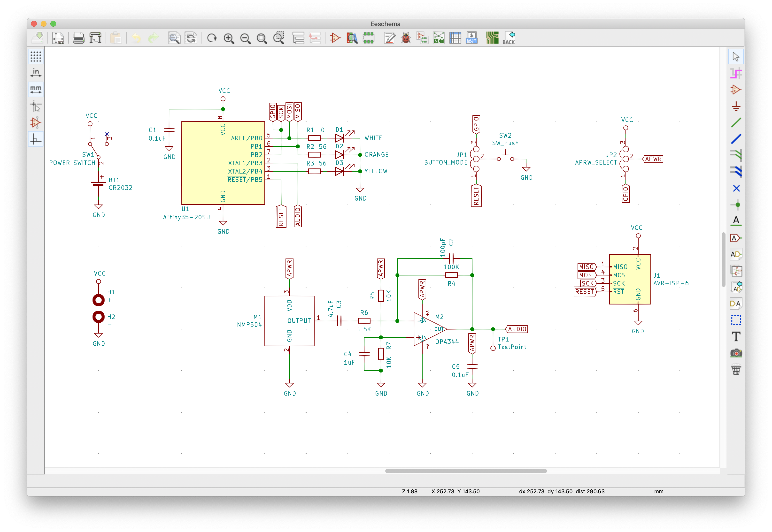Select the Place wire tool

(x=736, y=123)
